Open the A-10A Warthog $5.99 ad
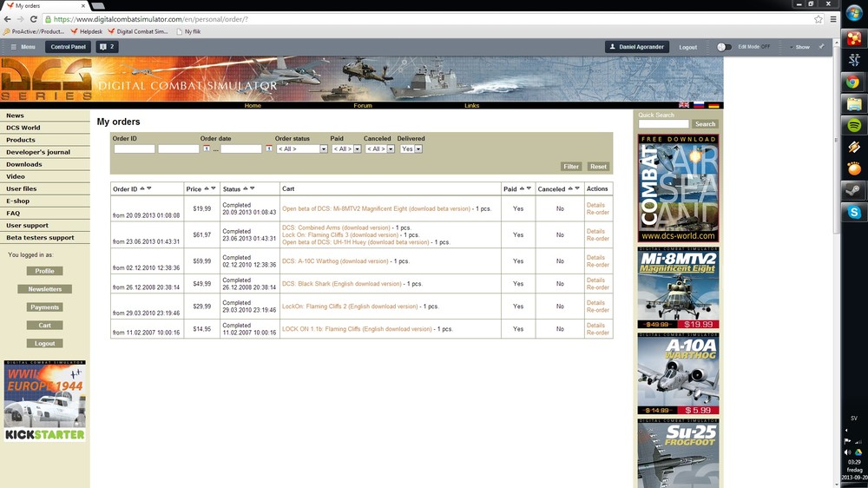Screen dimensions: 868x488 click(678, 374)
